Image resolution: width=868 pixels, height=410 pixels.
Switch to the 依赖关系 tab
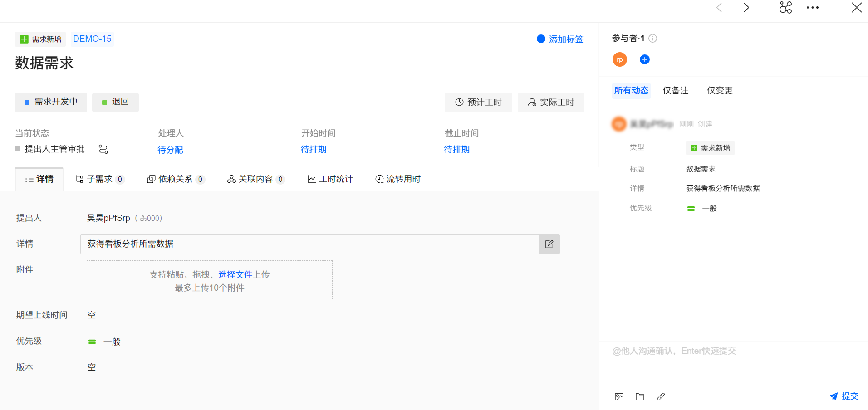click(176, 179)
